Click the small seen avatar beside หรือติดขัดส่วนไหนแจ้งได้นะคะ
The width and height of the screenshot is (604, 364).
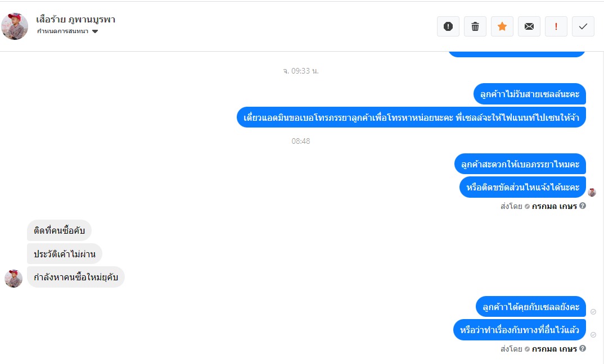592,192
